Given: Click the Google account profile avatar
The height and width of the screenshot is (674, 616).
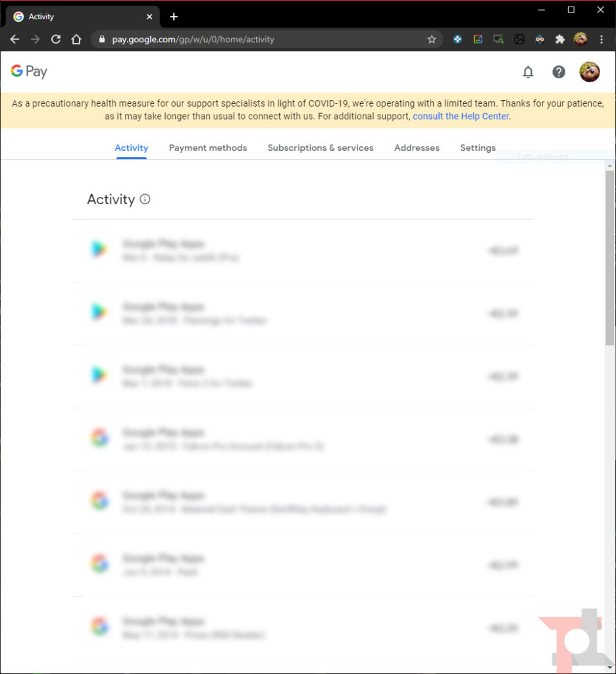Looking at the screenshot, I should point(590,72).
